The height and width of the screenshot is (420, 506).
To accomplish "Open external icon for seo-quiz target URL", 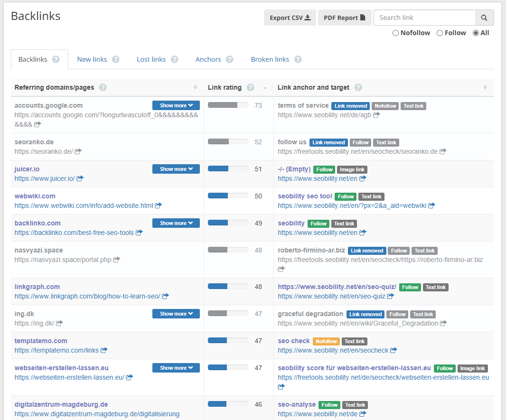I will click(x=391, y=296).
